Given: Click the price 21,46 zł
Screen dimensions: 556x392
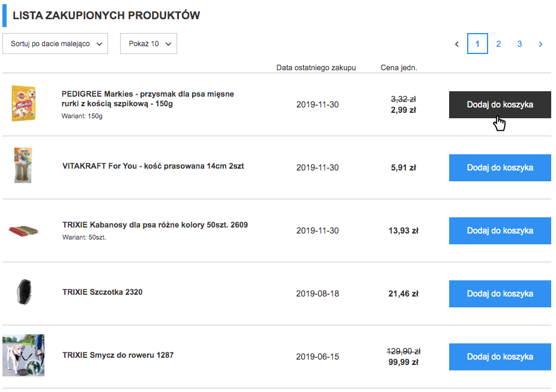Looking at the screenshot, I should pos(403,294).
